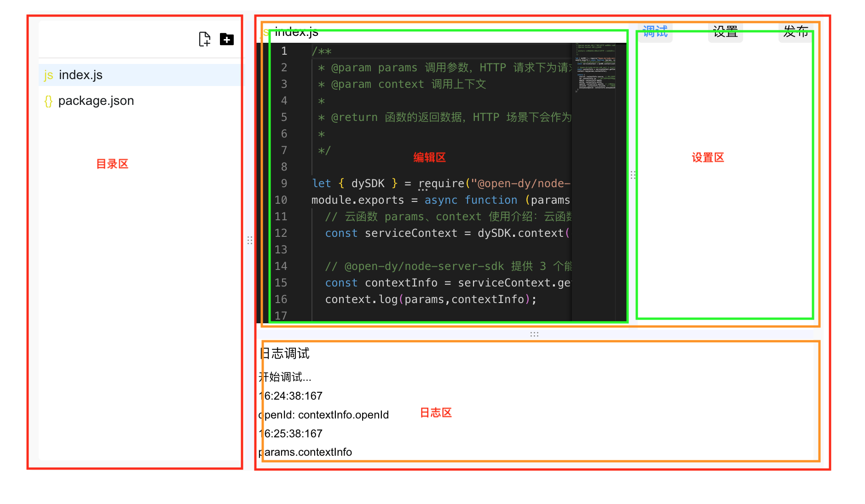
Task: Click the new file icon
Action: pyautogui.click(x=204, y=40)
